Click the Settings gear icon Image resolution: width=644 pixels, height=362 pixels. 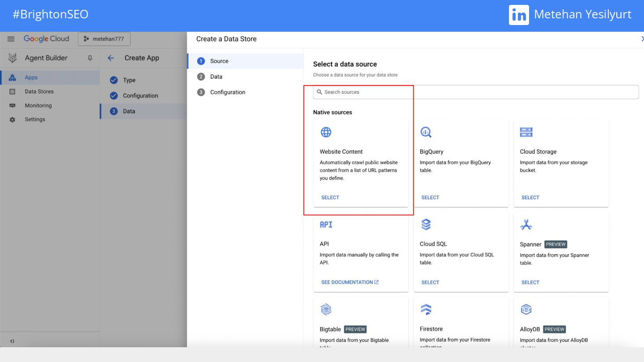coord(13,120)
